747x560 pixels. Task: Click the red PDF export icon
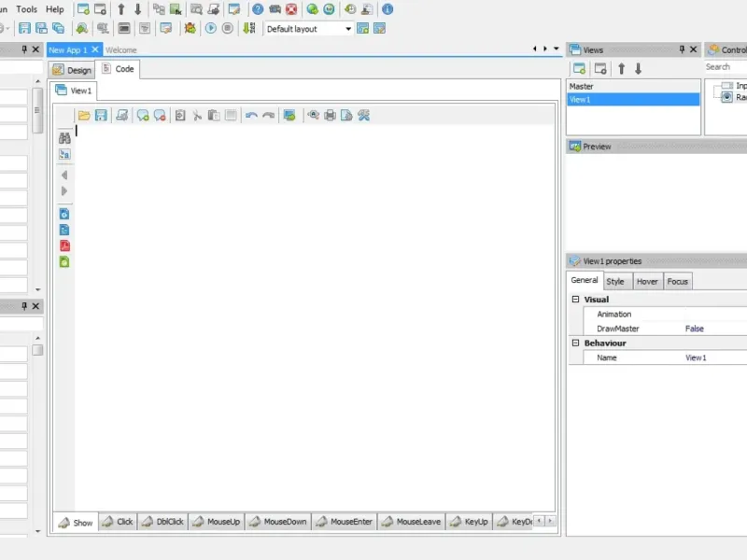[x=64, y=245]
